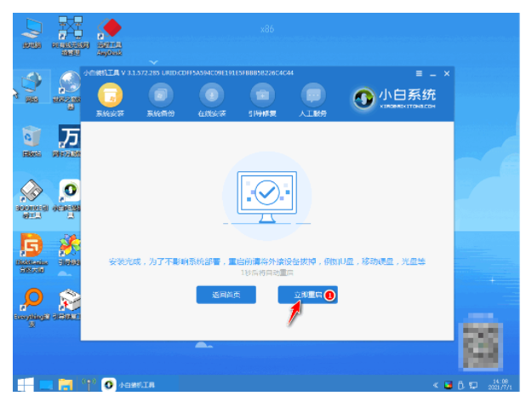Open the 回收站 Recycle Bin icon

click(32, 141)
